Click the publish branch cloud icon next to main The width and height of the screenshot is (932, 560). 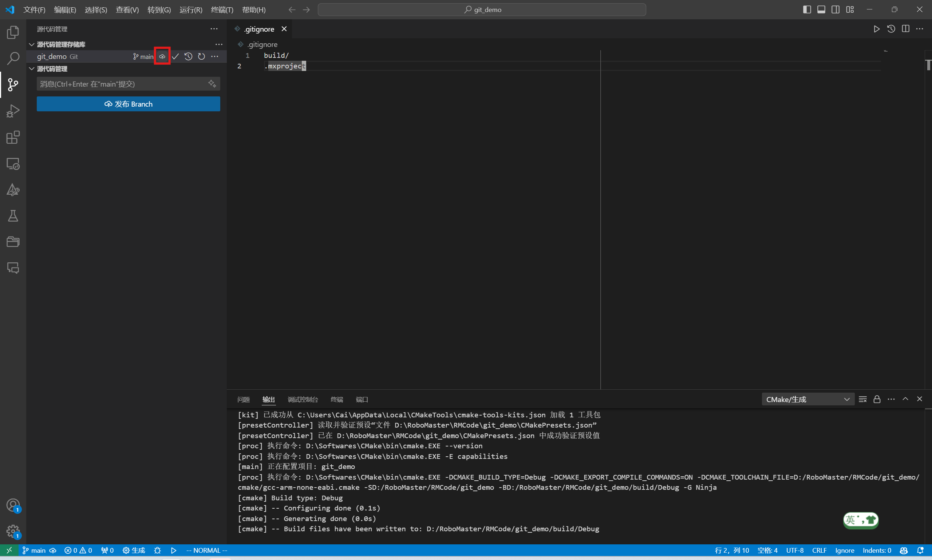162,57
